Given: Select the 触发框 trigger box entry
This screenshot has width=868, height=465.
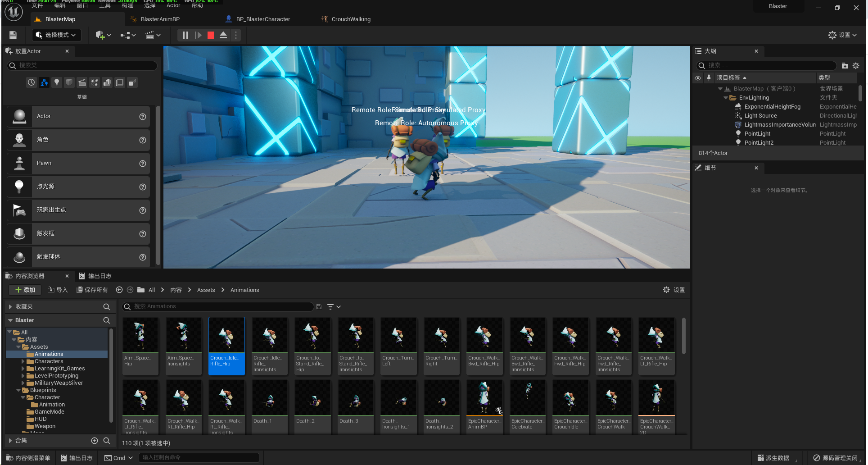Looking at the screenshot, I should tap(78, 233).
